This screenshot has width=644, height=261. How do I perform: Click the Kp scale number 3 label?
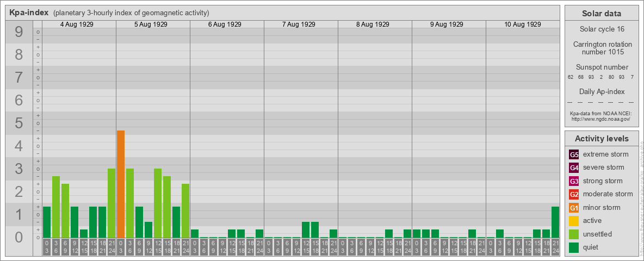pos(18,169)
